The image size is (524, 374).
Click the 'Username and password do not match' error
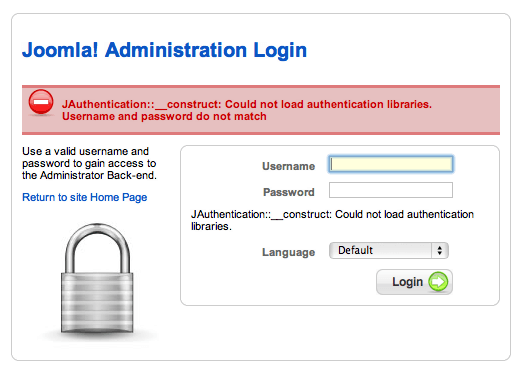(164, 116)
